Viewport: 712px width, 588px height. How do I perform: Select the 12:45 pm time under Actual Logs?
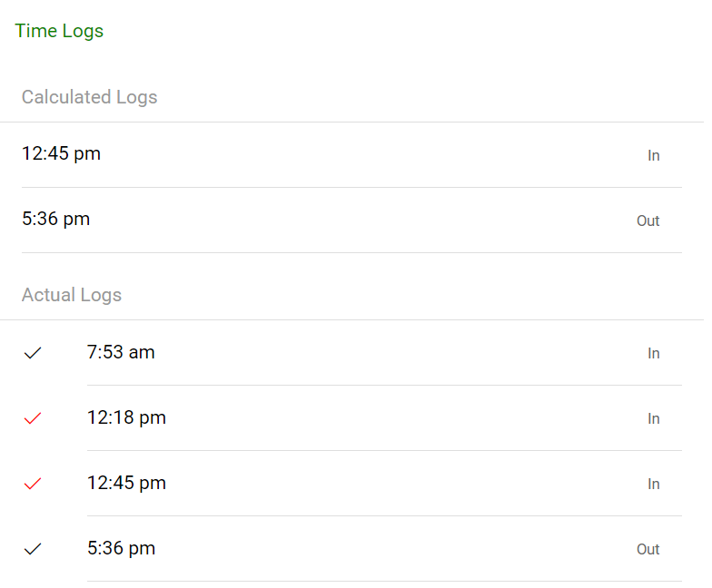pos(126,483)
